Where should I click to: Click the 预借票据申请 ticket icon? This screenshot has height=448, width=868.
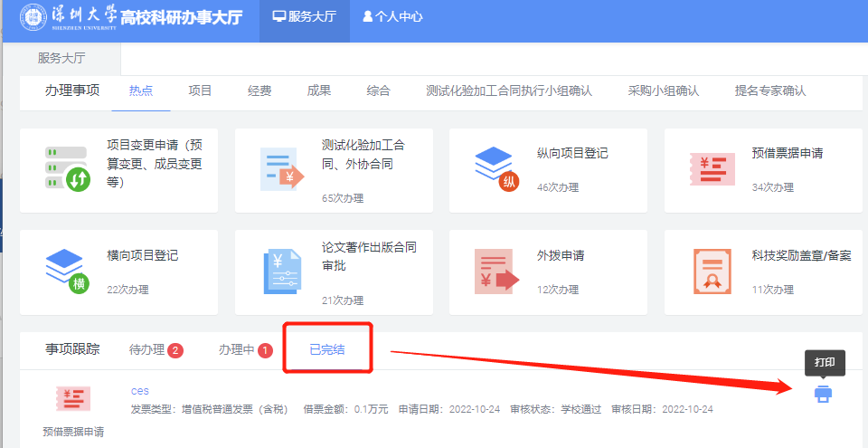[712, 168]
